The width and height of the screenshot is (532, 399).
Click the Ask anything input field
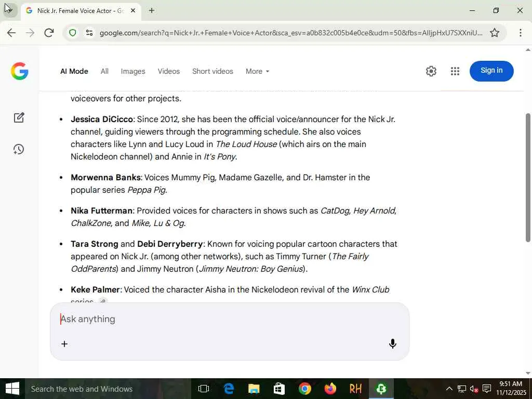click(x=229, y=319)
